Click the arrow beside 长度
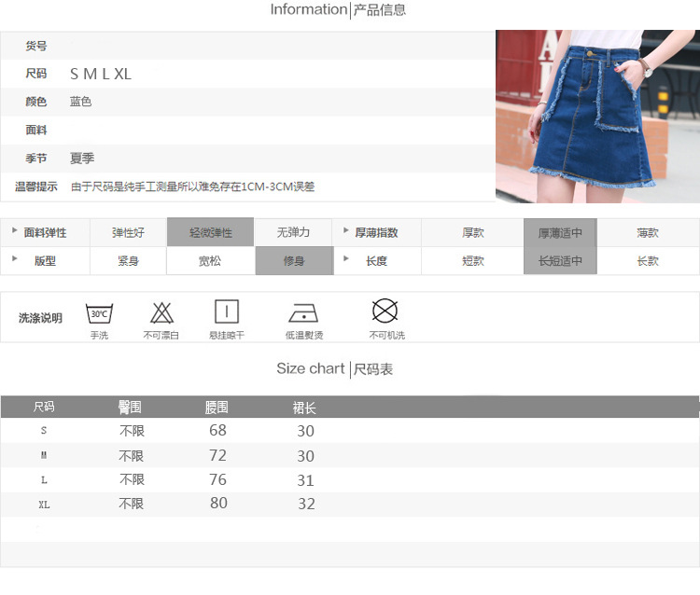This screenshot has height=595, width=700. [345, 257]
